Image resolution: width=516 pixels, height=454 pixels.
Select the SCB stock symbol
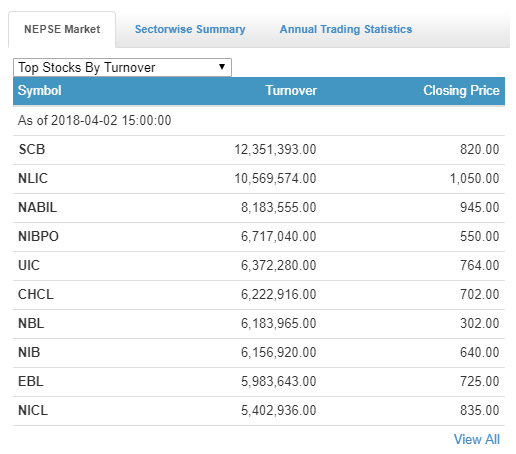pos(32,149)
